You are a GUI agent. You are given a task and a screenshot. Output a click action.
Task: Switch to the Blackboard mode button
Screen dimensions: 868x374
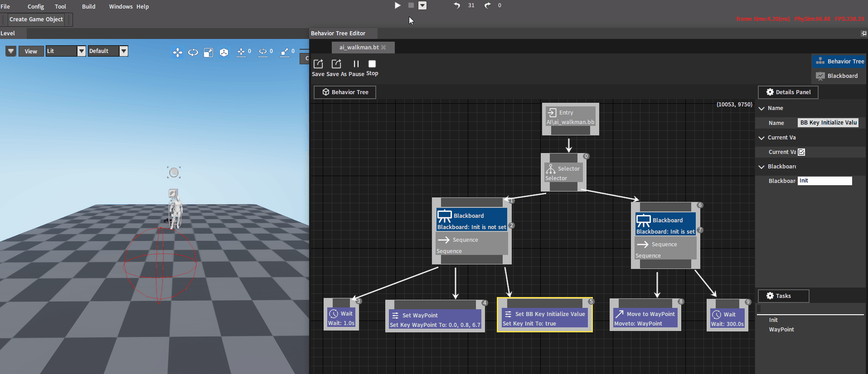[x=838, y=76]
